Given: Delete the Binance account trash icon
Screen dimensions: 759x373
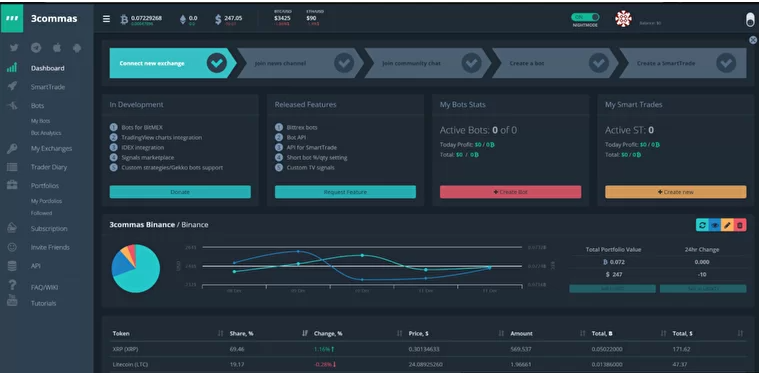Looking at the screenshot, I should coord(740,225).
